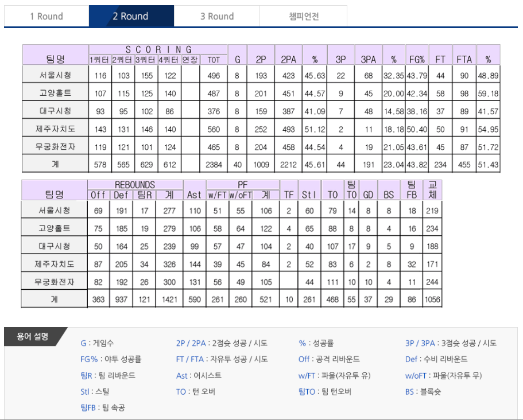
Task: Click the BS column header
Action: coord(389,190)
